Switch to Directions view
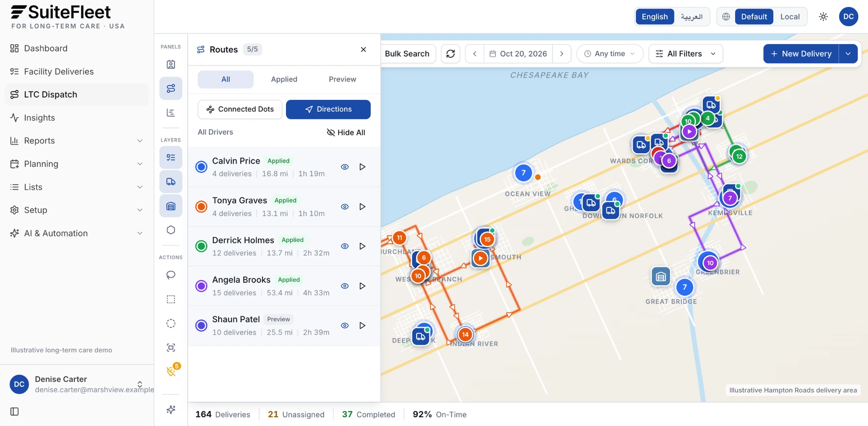 coord(328,109)
